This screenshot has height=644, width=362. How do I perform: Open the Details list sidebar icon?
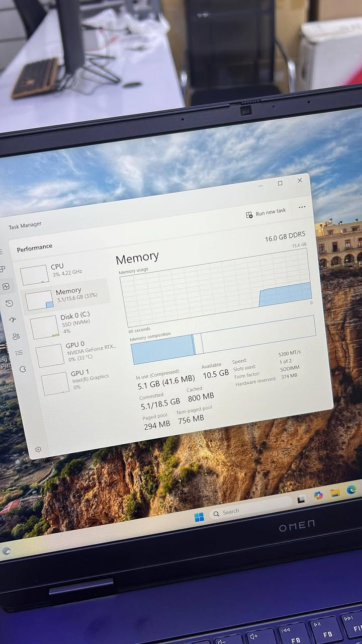(x=19, y=353)
